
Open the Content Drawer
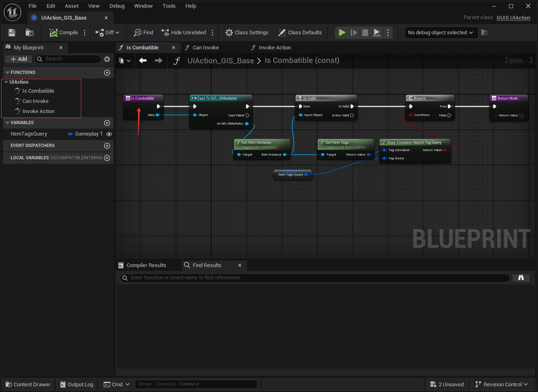pos(28,384)
